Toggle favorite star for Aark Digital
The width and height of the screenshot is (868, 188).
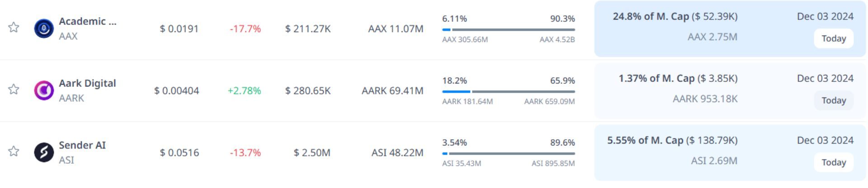(x=14, y=89)
